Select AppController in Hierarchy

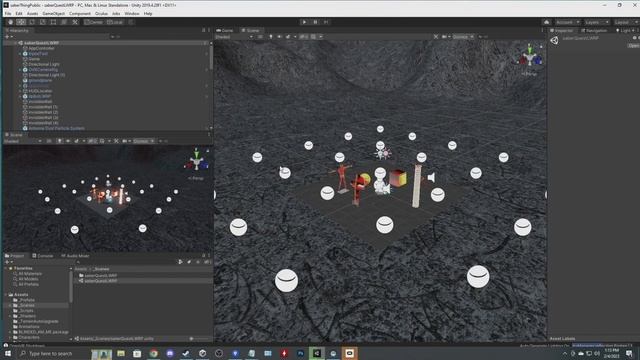coord(41,48)
